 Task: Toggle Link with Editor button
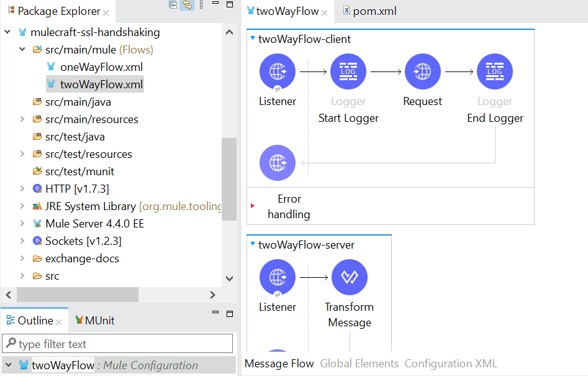(187, 6)
